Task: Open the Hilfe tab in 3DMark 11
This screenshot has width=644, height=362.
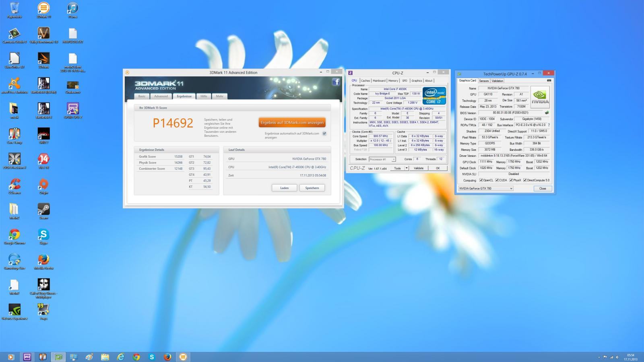Action: tap(204, 96)
